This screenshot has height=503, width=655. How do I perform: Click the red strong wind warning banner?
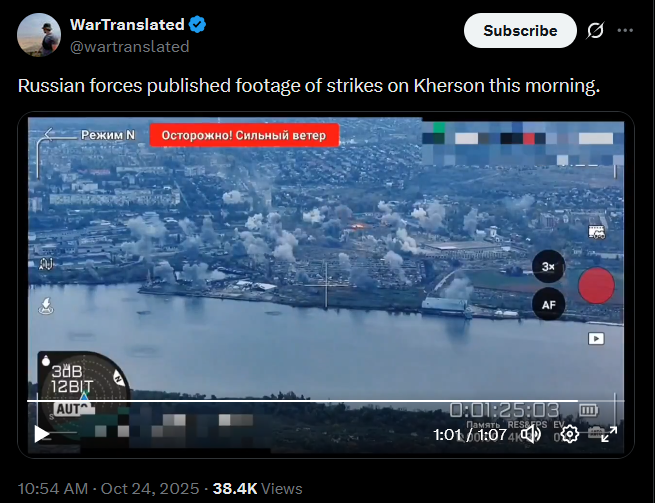244,135
